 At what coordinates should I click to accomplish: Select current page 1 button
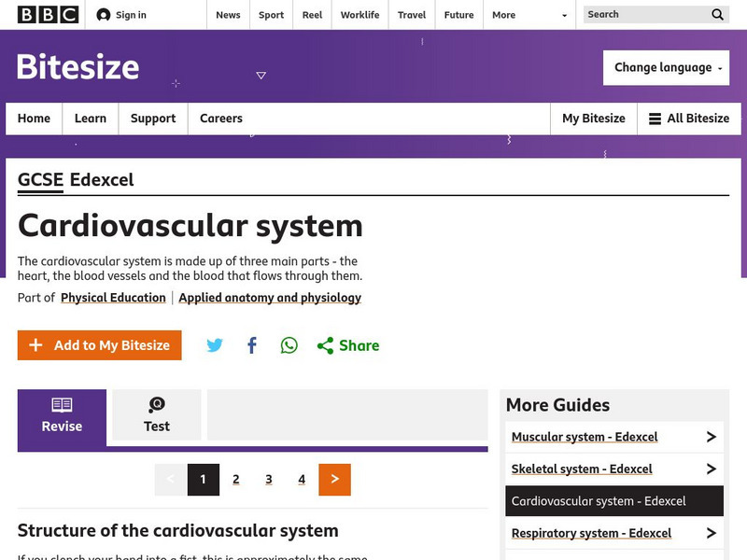204,480
